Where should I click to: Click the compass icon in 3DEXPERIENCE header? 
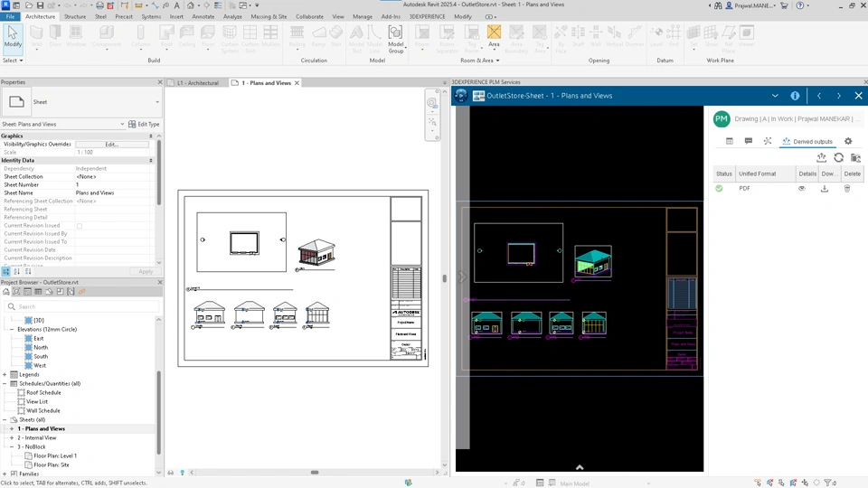pos(461,96)
